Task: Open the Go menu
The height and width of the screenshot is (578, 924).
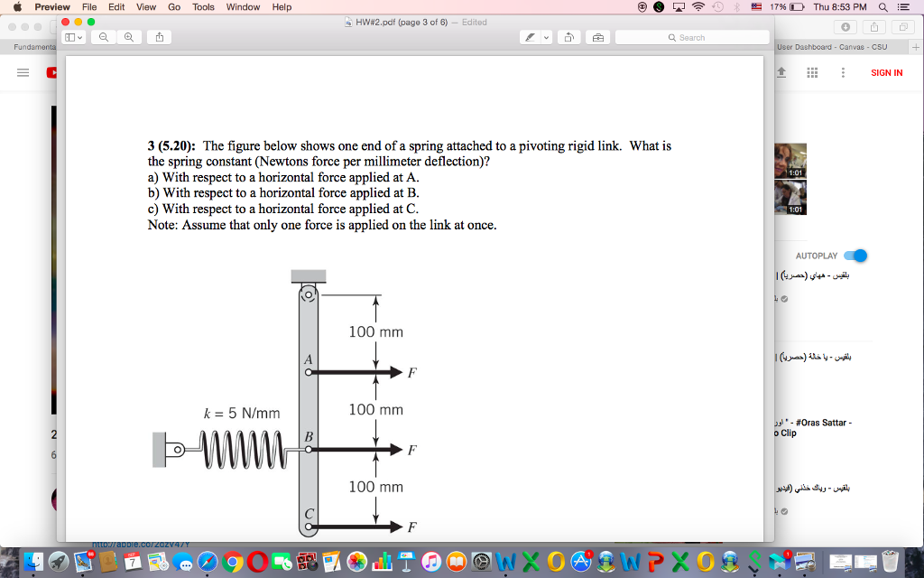Action: (174, 7)
